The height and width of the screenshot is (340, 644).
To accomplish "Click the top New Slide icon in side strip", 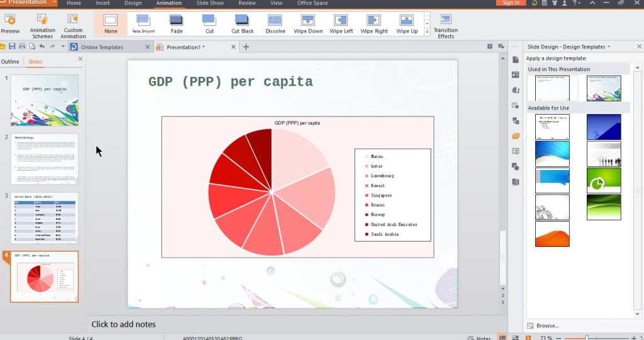I will point(516,60).
